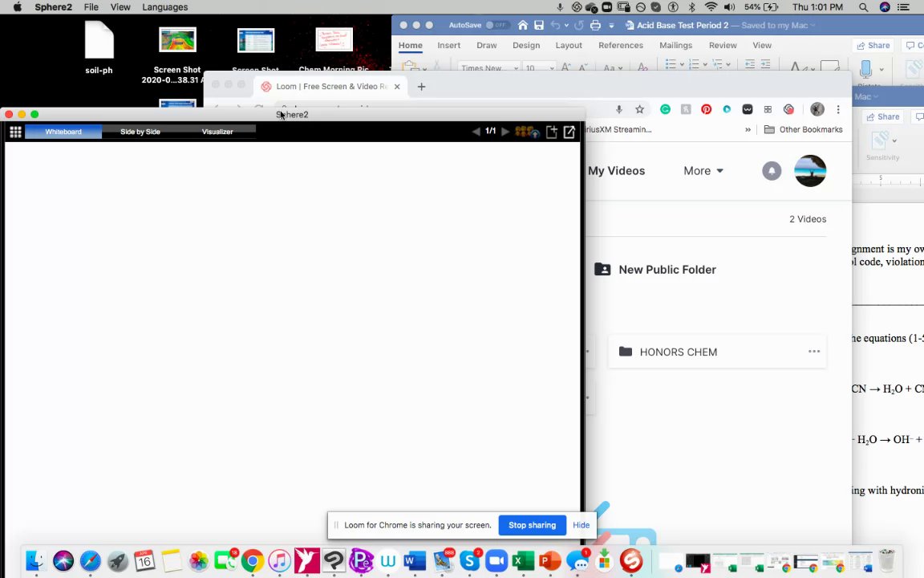Open the View menu in macOS menu bar
Viewport: 924px width, 578px height.
tap(120, 7)
